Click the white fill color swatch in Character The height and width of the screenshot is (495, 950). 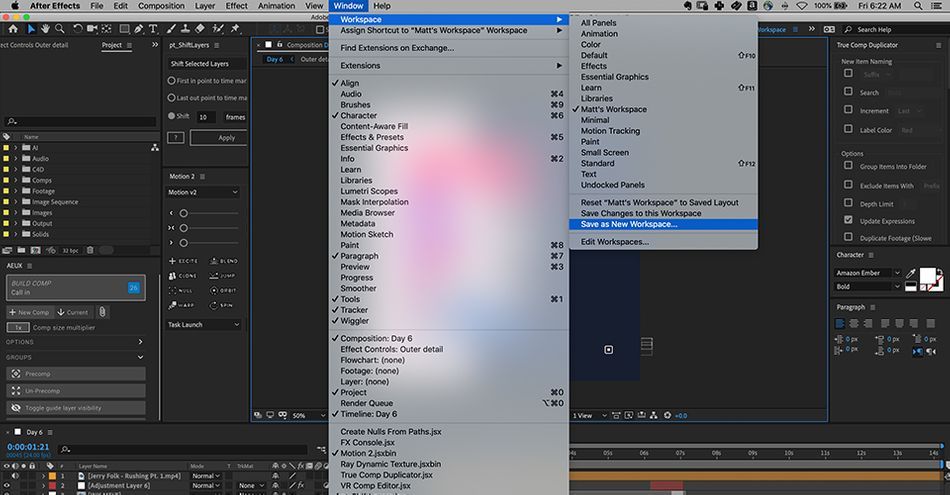click(x=927, y=276)
